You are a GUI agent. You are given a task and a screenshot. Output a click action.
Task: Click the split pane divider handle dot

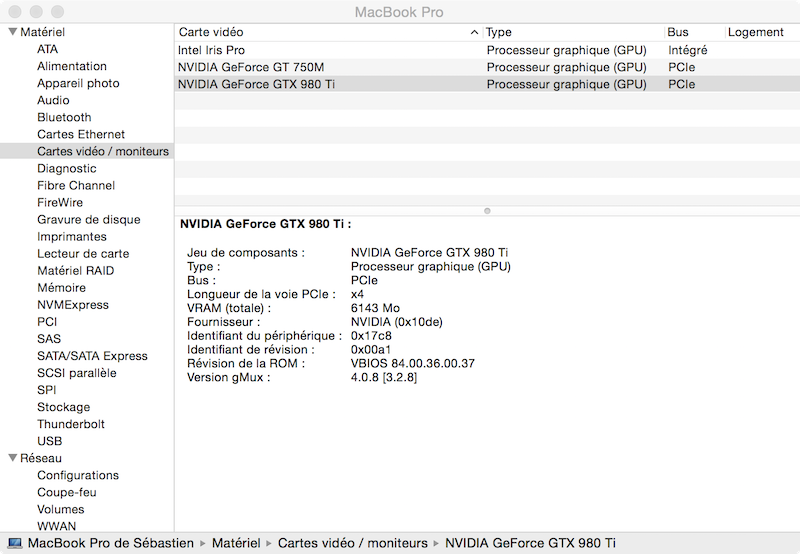[x=487, y=211]
